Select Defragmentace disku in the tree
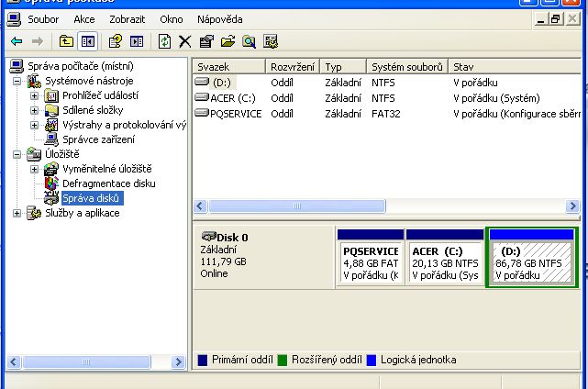The width and height of the screenshot is (588, 389). coord(108,183)
